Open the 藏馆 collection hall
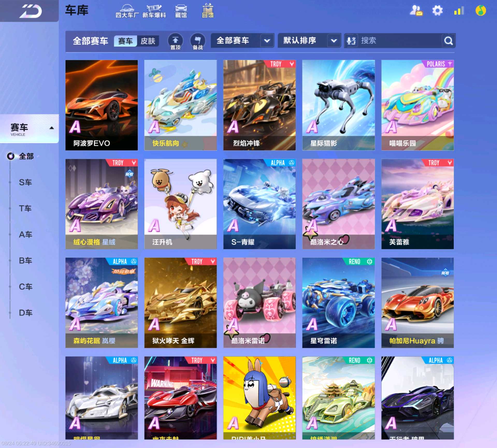Image resolution: width=497 pixels, height=448 pixels. (181, 11)
